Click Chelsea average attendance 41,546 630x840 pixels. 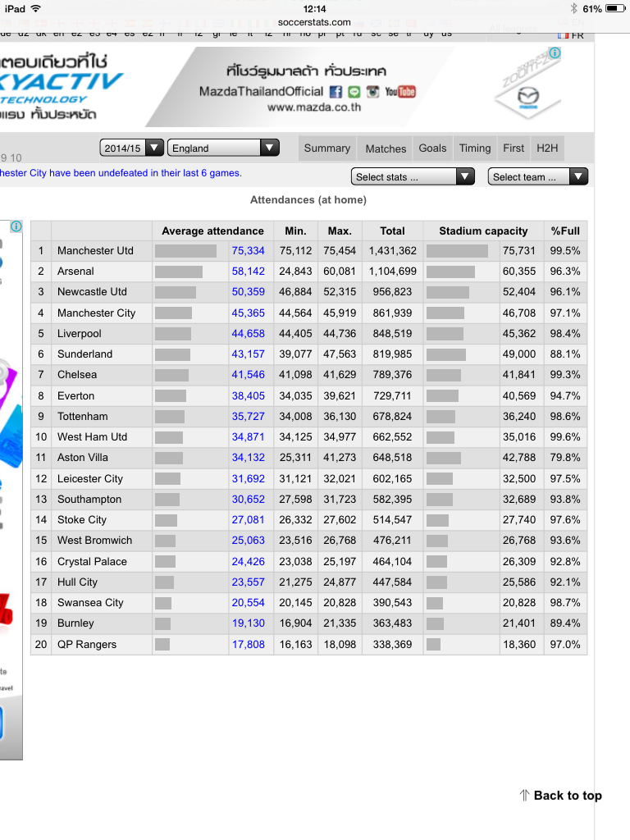248,374
